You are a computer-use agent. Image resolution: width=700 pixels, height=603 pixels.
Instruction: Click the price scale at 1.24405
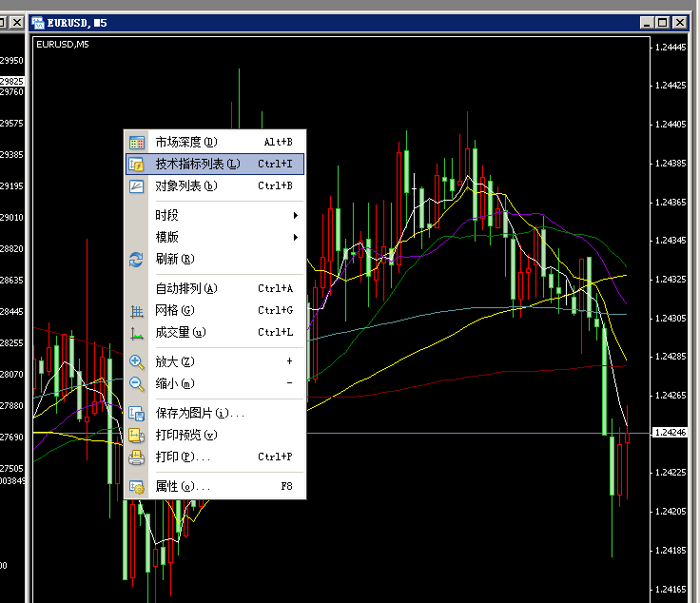[x=671, y=125]
